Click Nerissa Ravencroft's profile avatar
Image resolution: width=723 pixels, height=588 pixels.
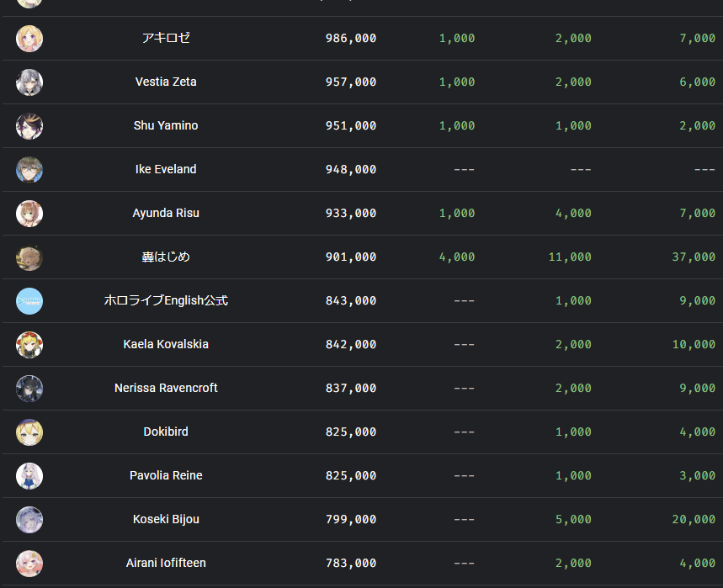click(x=29, y=389)
